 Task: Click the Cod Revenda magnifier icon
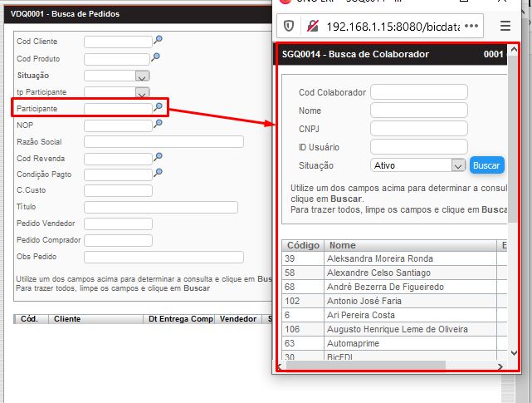[x=158, y=157]
